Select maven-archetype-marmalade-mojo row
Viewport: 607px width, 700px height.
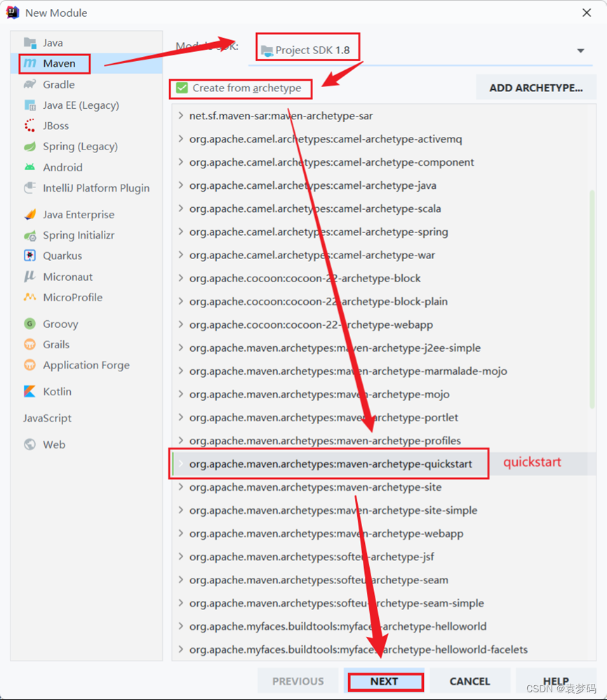tap(385, 371)
